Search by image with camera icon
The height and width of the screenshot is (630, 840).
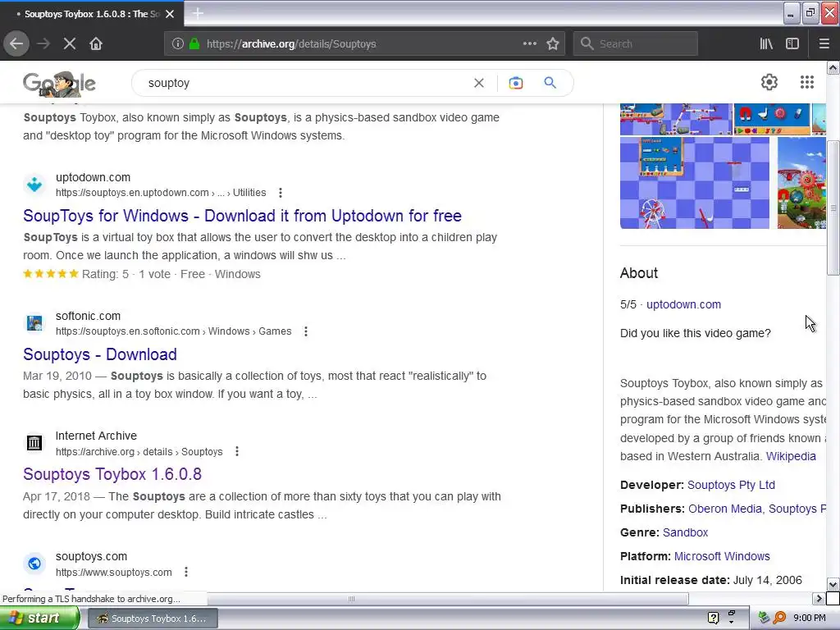[515, 83]
